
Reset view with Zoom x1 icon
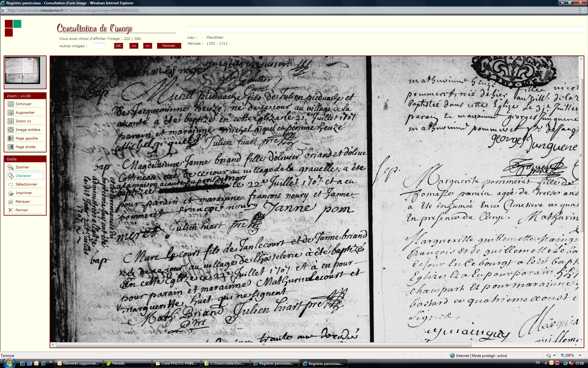click(x=11, y=121)
